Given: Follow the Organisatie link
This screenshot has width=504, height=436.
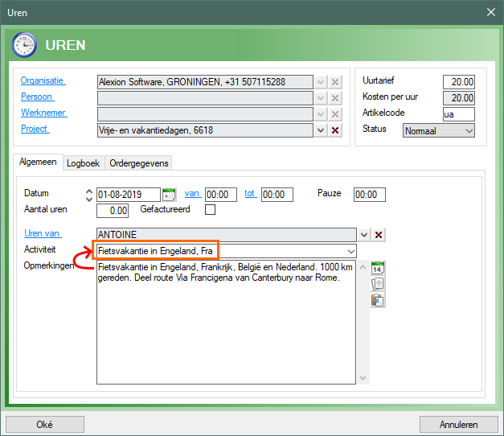Looking at the screenshot, I should tap(43, 80).
